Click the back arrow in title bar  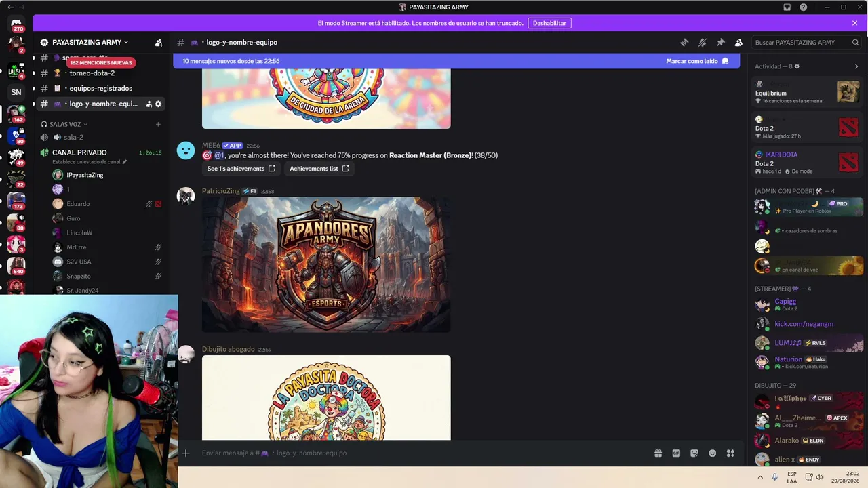[10, 7]
